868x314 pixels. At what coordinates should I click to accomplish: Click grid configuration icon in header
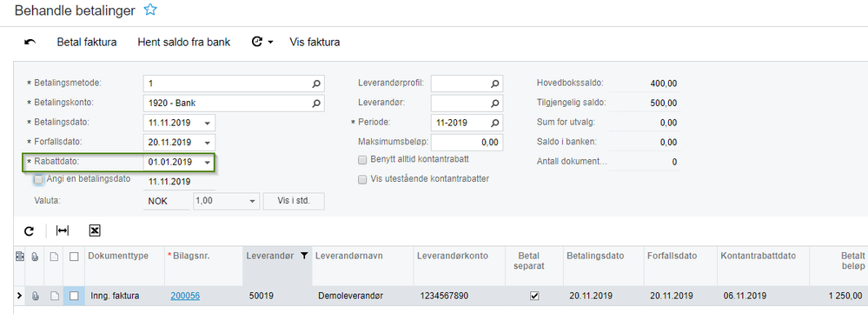19,257
